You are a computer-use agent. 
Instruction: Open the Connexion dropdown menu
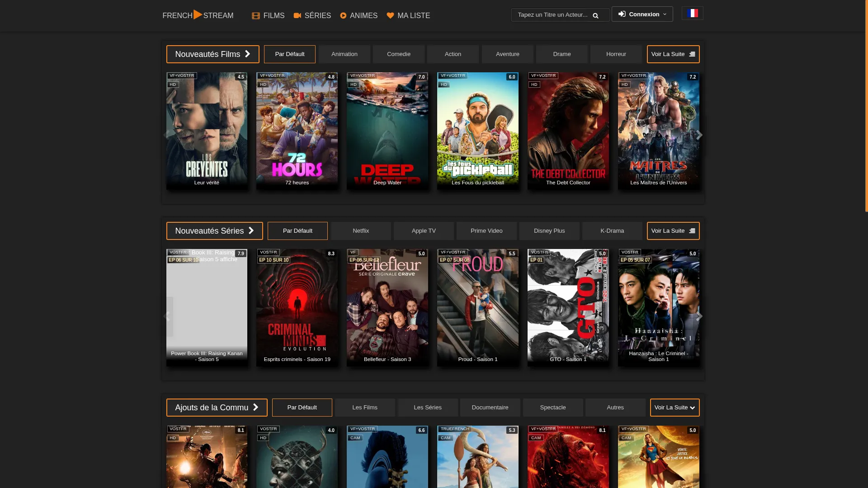(642, 14)
